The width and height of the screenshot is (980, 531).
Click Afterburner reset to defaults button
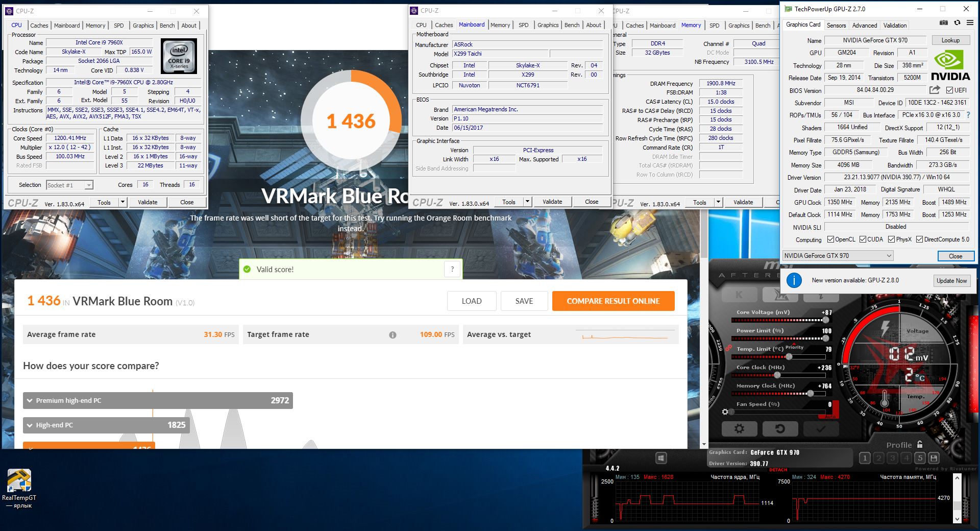[780, 428]
